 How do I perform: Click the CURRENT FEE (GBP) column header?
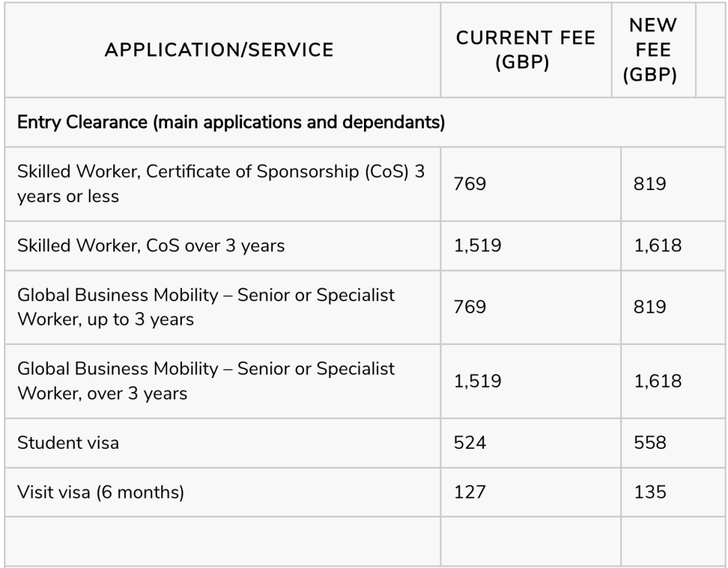point(526,50)
